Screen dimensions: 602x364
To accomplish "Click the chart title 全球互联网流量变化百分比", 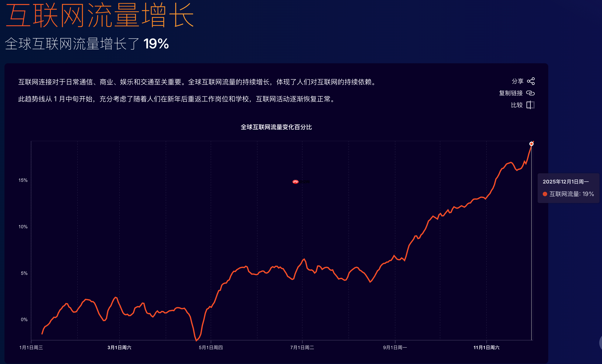I will point(277,127).
